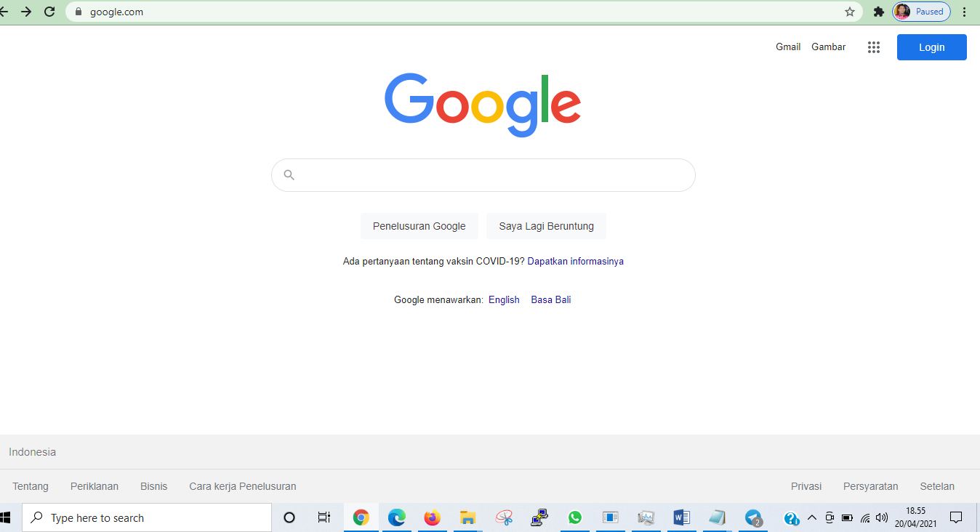This screenshot has height=532, width=980.
Task: Click the browser back arrow
Action: coord(11,12)
